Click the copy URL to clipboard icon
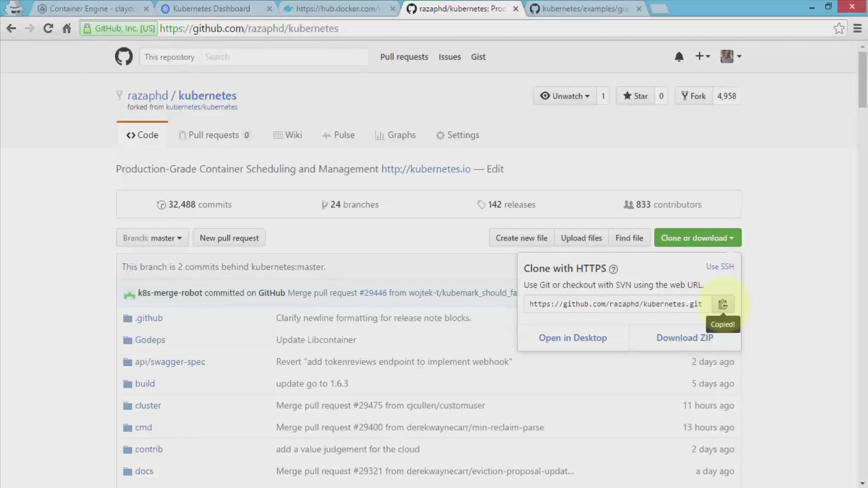The height and width of the screenshot is (488, 868). tap(723, 304)
